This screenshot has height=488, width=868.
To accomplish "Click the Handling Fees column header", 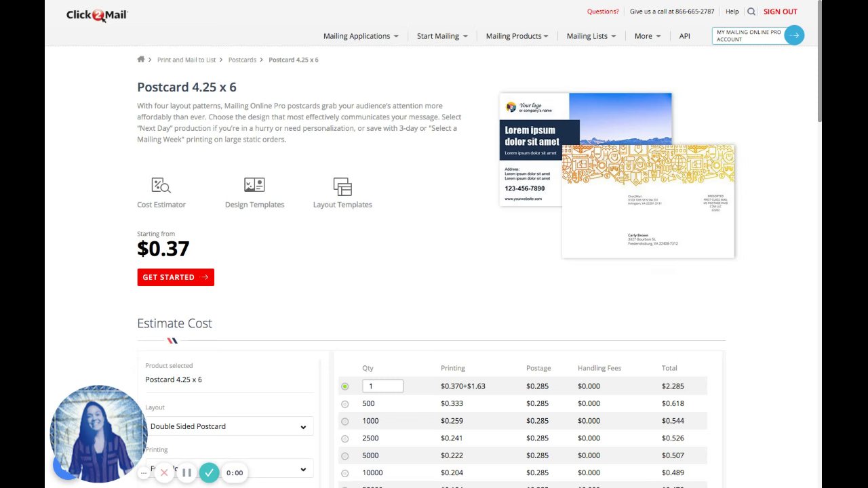I will [x=599, y=368].
